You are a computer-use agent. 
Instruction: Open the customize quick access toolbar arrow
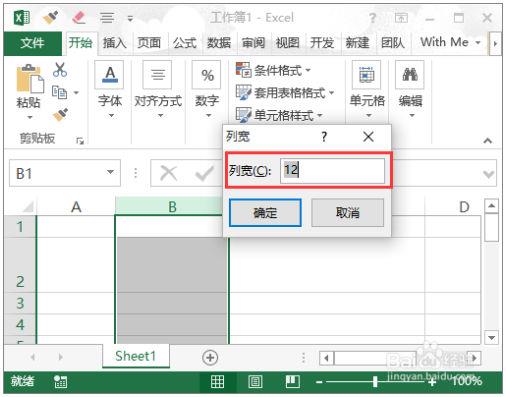click(130, 18)
